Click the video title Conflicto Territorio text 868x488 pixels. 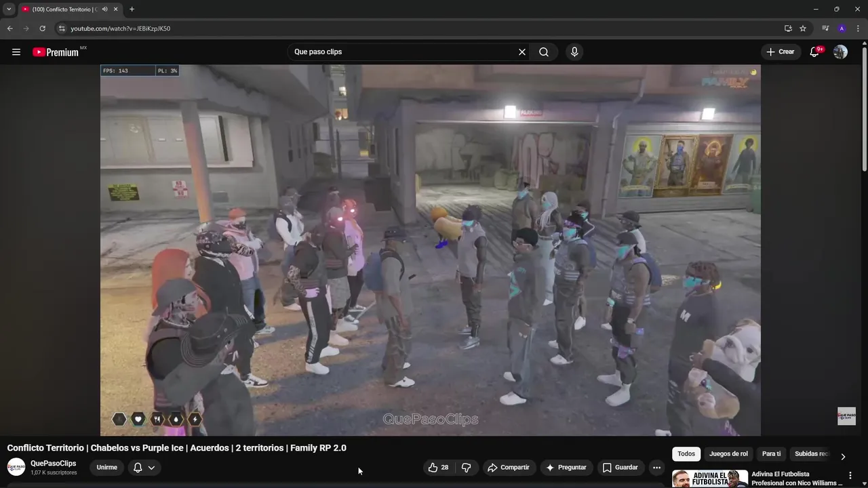[176, 448]
